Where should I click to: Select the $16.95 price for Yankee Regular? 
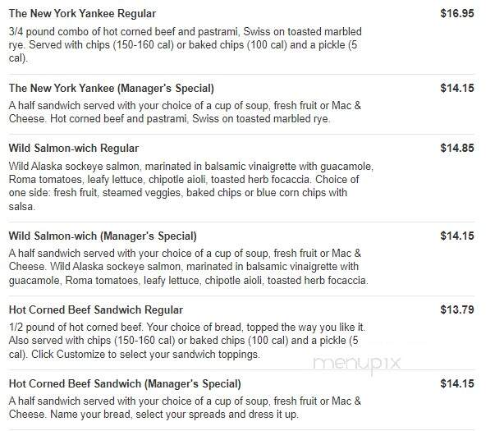pos(457,13)
